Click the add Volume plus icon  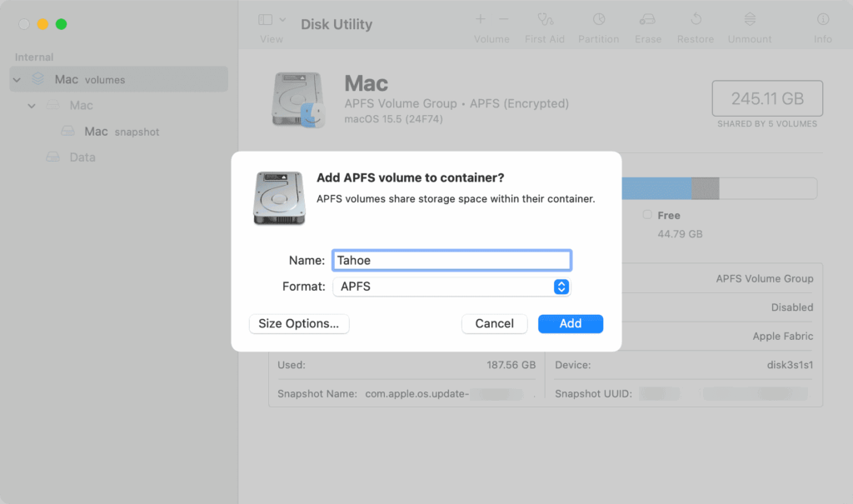pyautogui.click(x=481, y=19)
